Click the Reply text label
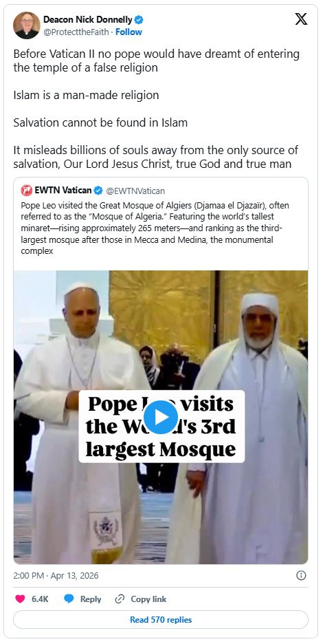This screenshot has height=644, width=323. click(91, 599)
